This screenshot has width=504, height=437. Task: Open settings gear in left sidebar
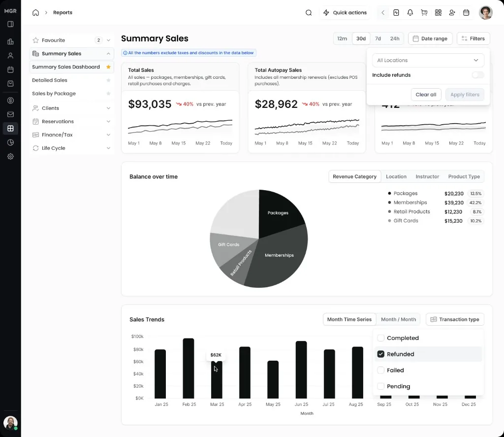pyautogui.click(x=10, y=156)
